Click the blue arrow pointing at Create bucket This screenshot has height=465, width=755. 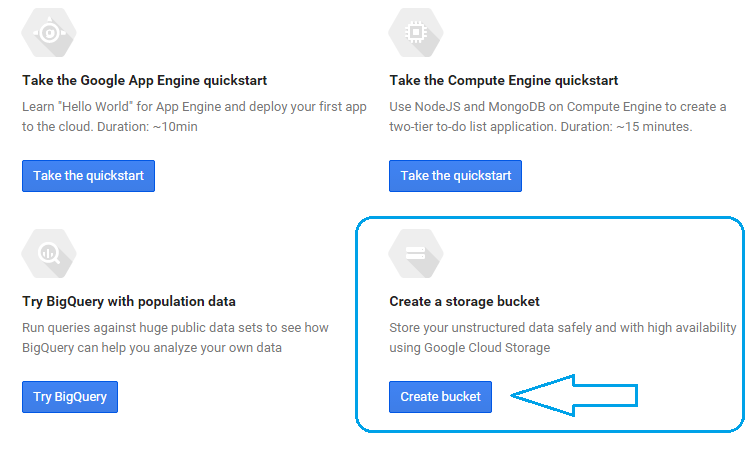574,396
